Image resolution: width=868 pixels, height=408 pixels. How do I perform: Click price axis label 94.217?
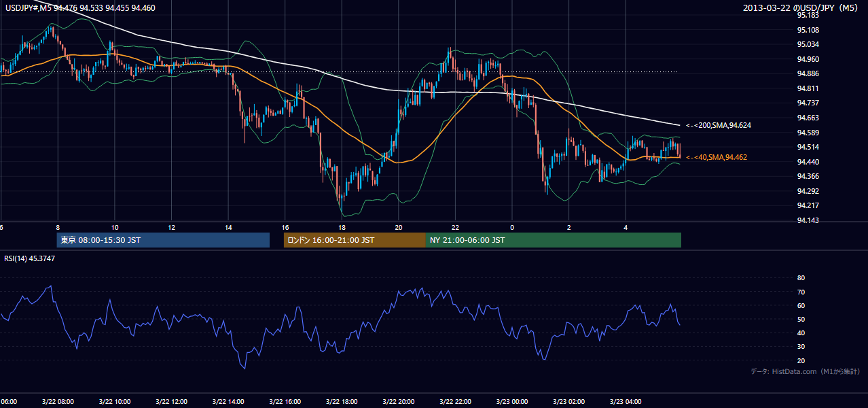click(808, 205)
